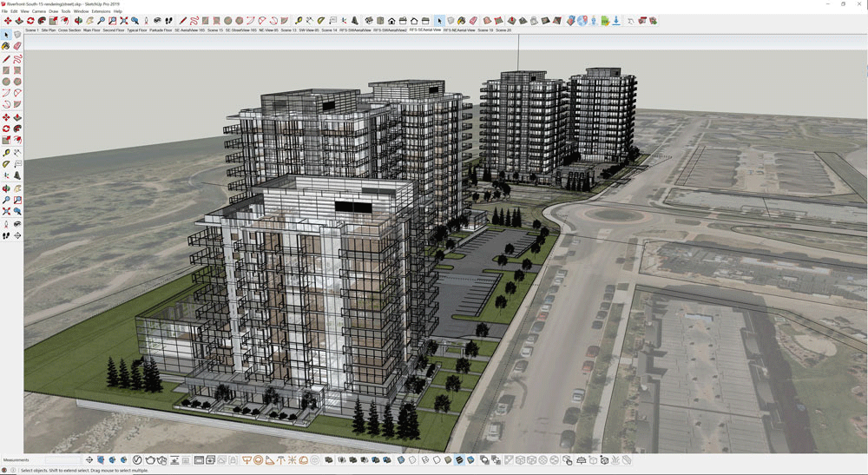Select the Protractor in the left toolbar
This screenshot has height=475, width=868.
pos(6,163)
